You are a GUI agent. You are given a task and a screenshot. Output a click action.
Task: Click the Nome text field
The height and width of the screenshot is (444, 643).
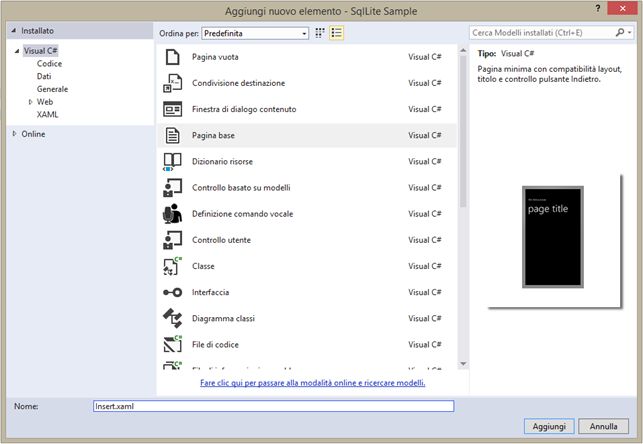click(x=272, y=406)
